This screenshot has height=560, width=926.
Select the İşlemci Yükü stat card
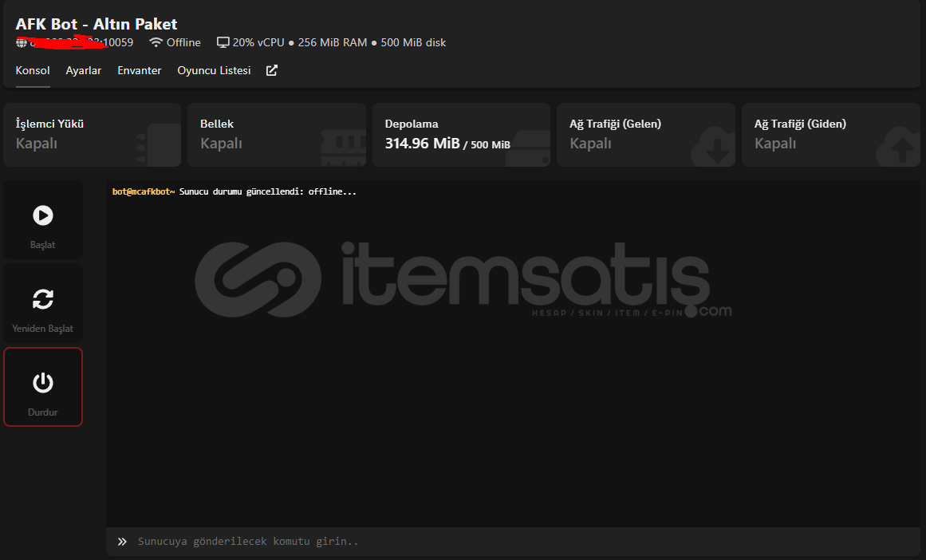tap(93, 135)
